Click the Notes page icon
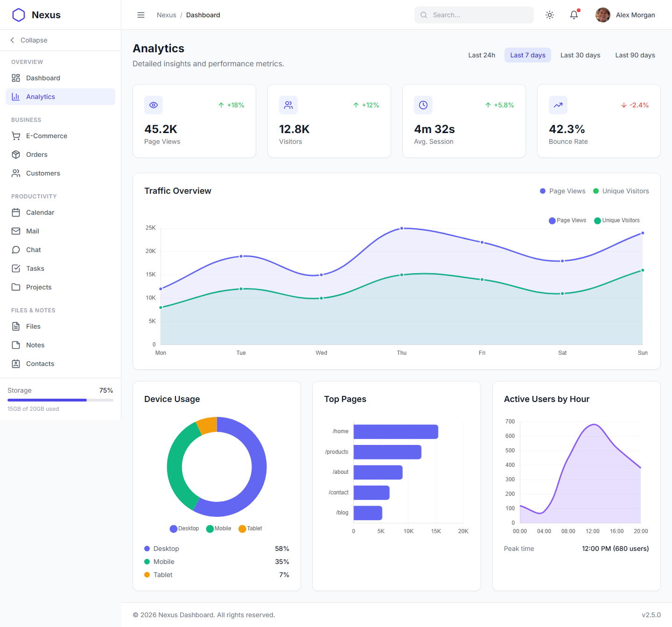Image resolution: width=672 pixels, height=627 pixels. pos(16,345)
